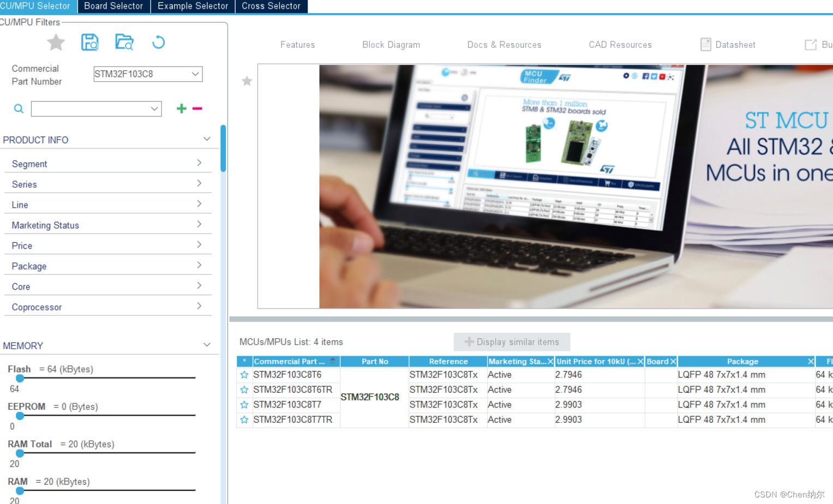Click the filters panel vertical scrollbar
Viewport: 833px width, 504px height.
pos(223,148)
